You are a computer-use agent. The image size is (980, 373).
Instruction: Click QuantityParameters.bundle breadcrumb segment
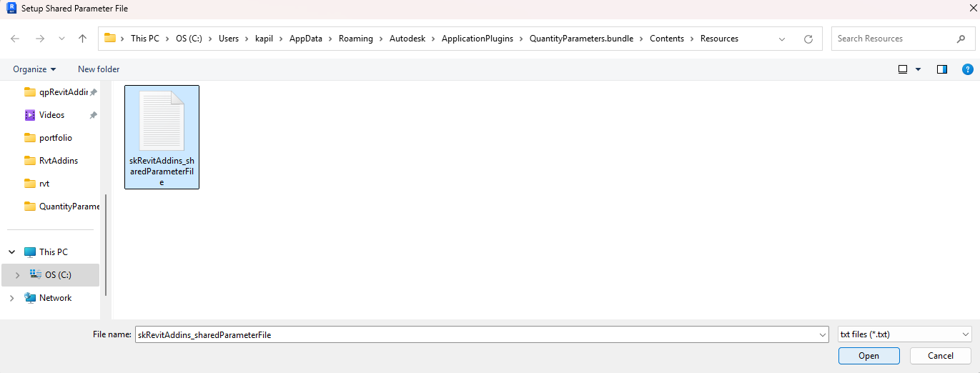581,39
